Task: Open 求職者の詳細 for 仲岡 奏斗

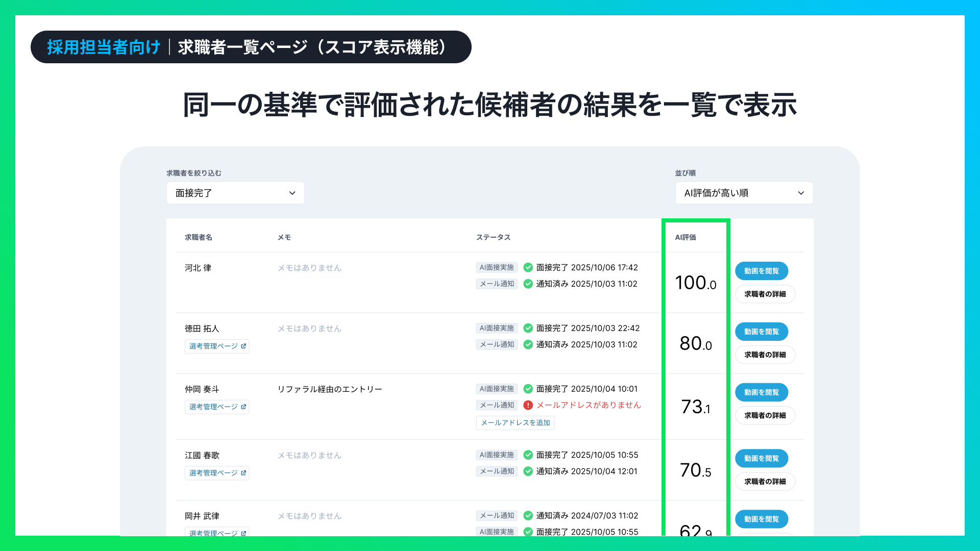Action: 765,415
